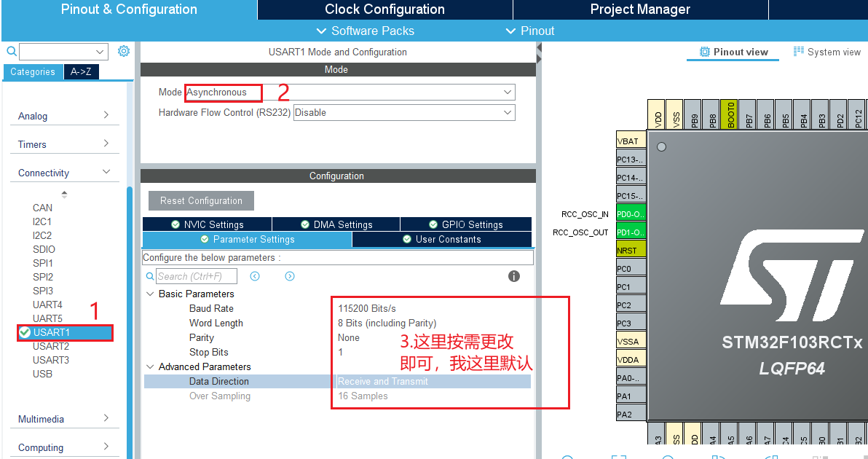The image size is (868, 459).
Task: Select the PD1 RCC_OSC_OUT pin
Action: tap(631, 232)
